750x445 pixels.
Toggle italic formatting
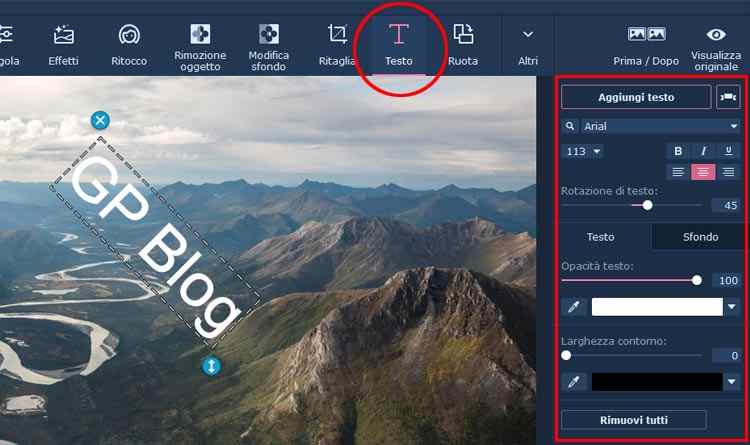(x=703, y=151)
